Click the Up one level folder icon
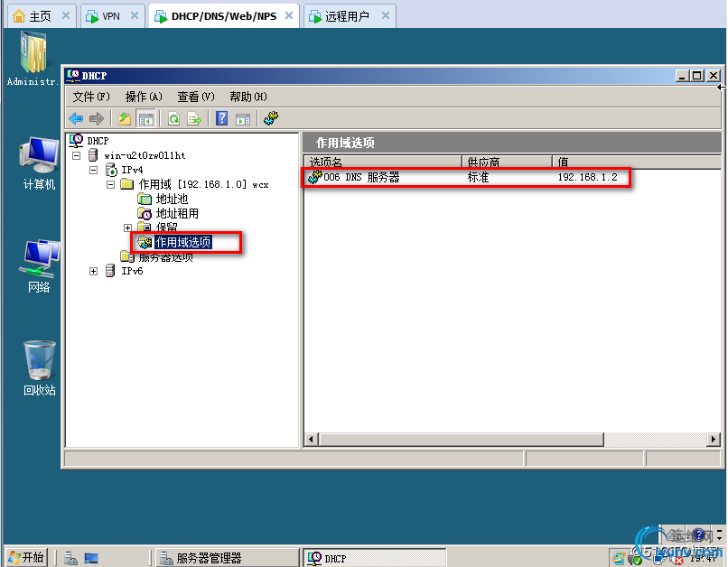Screen dimensions: 728x567 coord(125,119)
